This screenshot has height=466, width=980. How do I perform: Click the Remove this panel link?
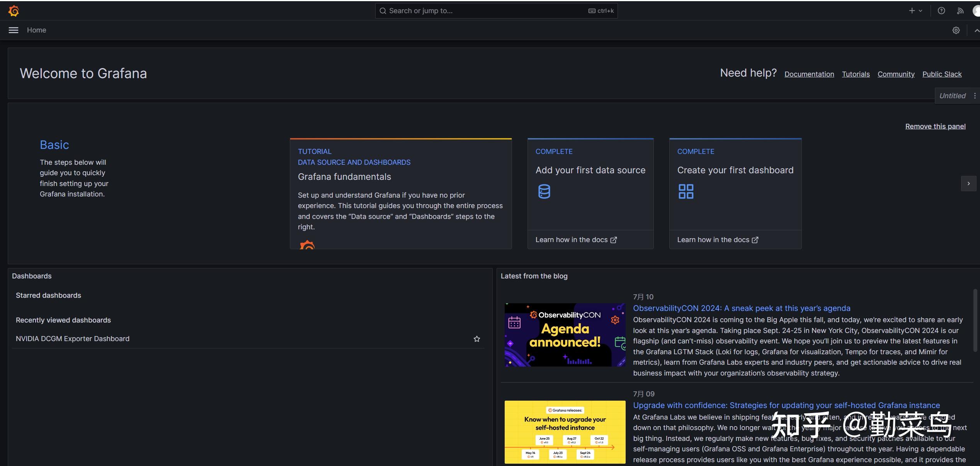pyautogui.click(x=935, y=126)
